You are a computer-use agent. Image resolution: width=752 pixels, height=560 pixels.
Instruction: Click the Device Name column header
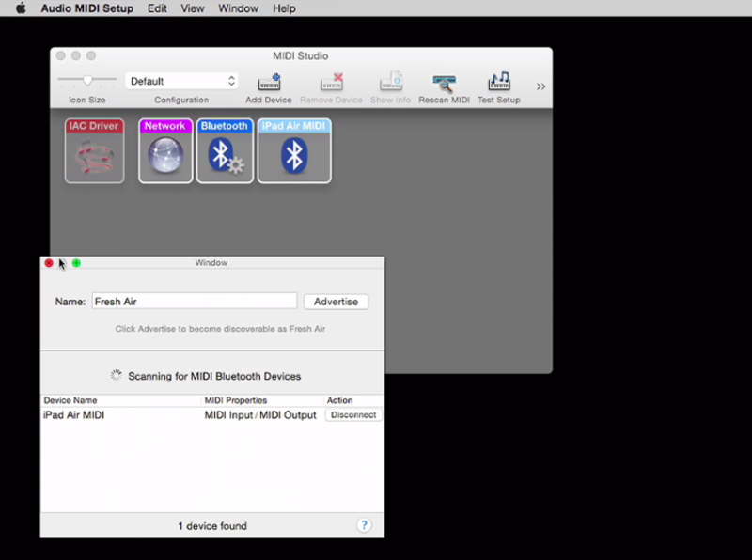coord(70,400)
